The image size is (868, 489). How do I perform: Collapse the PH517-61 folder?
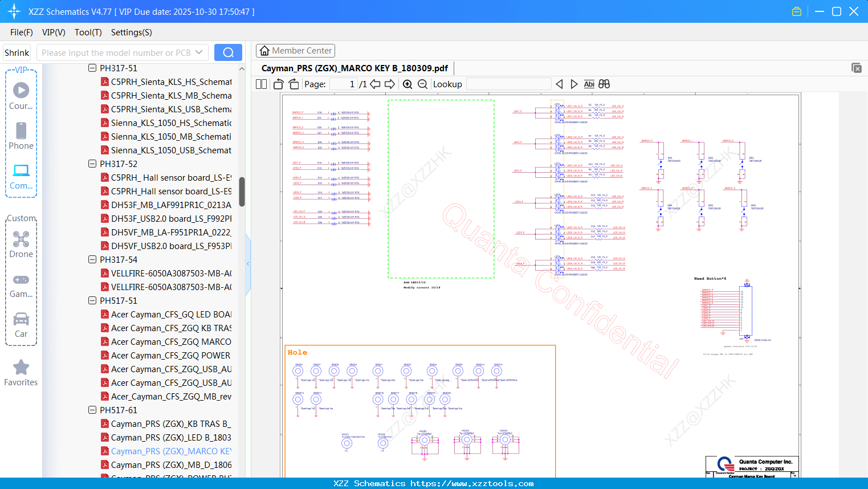point(92,410)
